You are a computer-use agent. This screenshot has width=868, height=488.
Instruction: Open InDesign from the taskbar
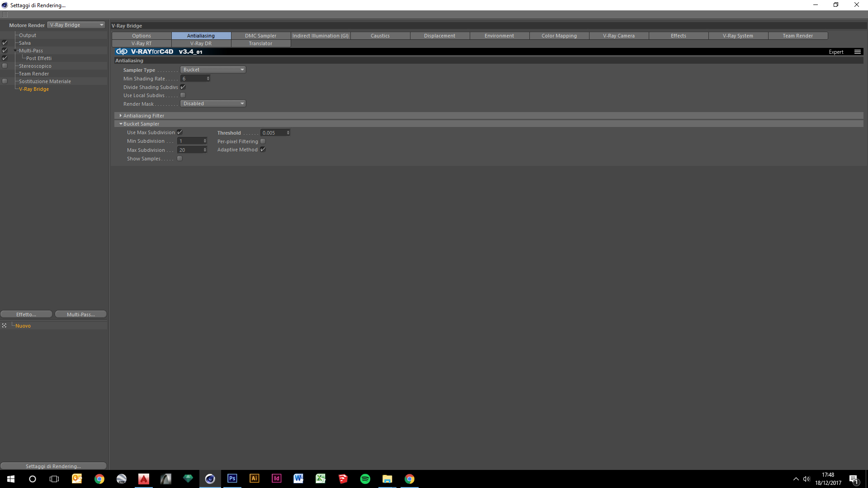276,479
